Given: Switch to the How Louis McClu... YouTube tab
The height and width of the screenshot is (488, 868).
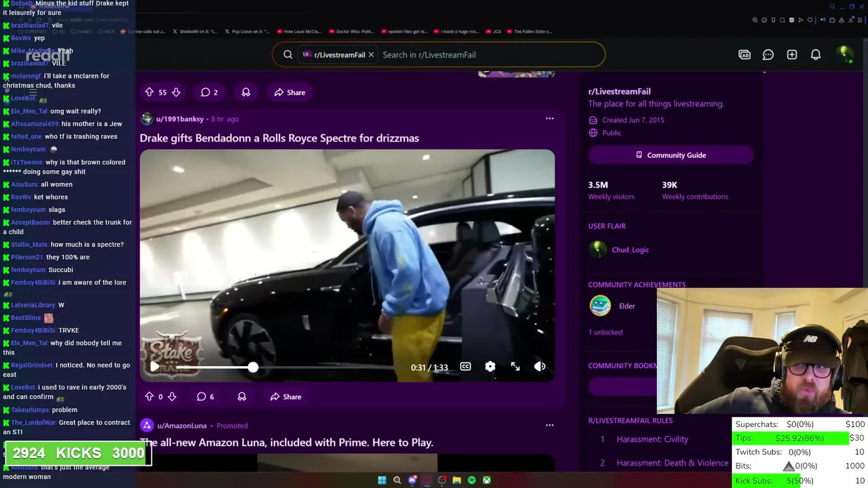Looking at the screenshot, I should coord(298,31).
